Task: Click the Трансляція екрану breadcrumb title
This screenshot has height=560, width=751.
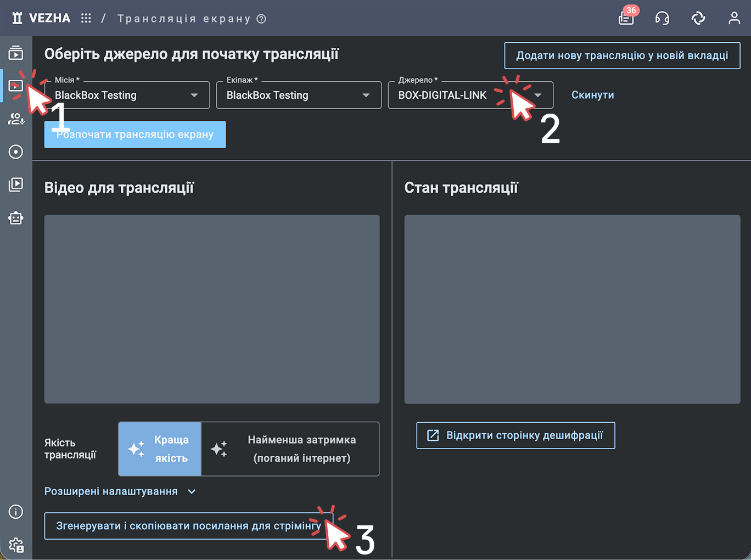Action: pyautogui.click(x=184, y=19)
